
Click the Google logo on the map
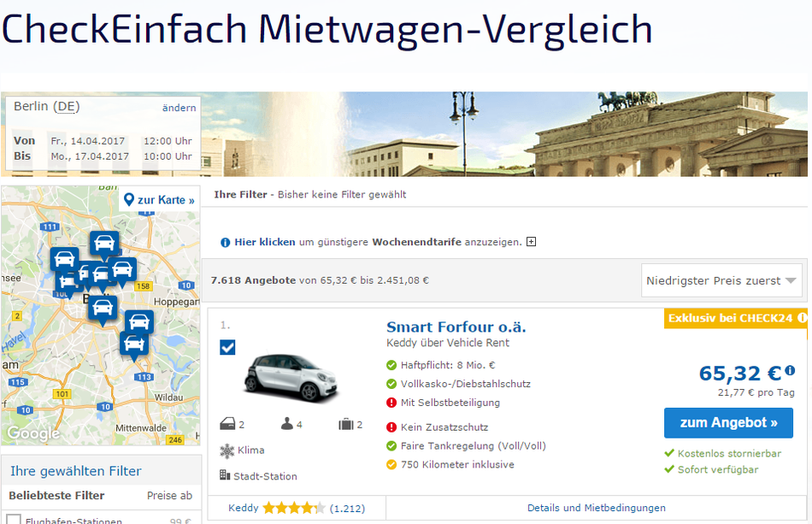point(33,433)
